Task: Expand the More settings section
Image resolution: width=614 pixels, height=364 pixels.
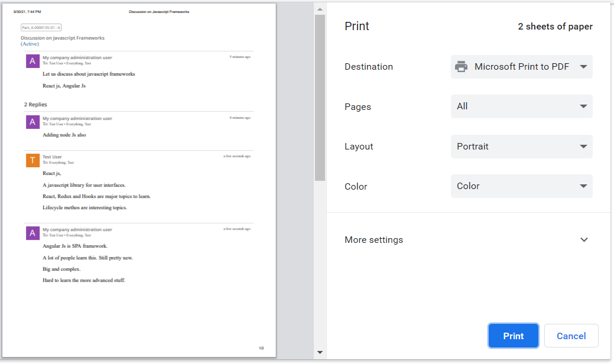Action: pyautogui.click(x=374, y=240)
